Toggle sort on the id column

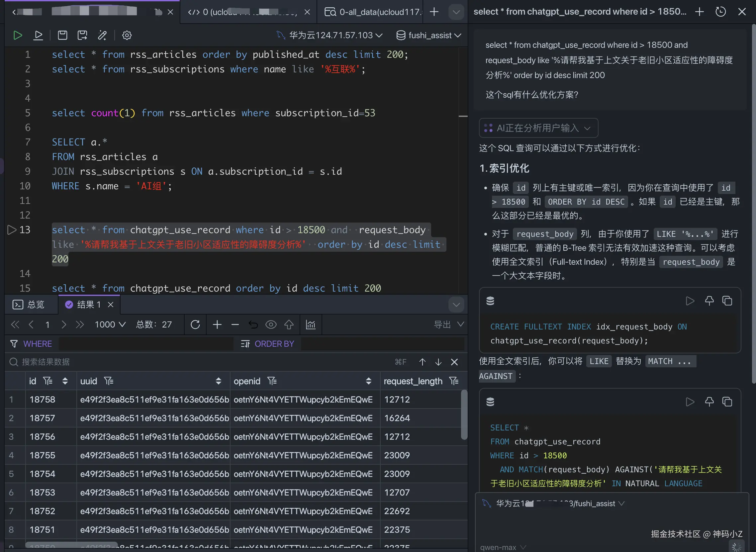point(65,381)
